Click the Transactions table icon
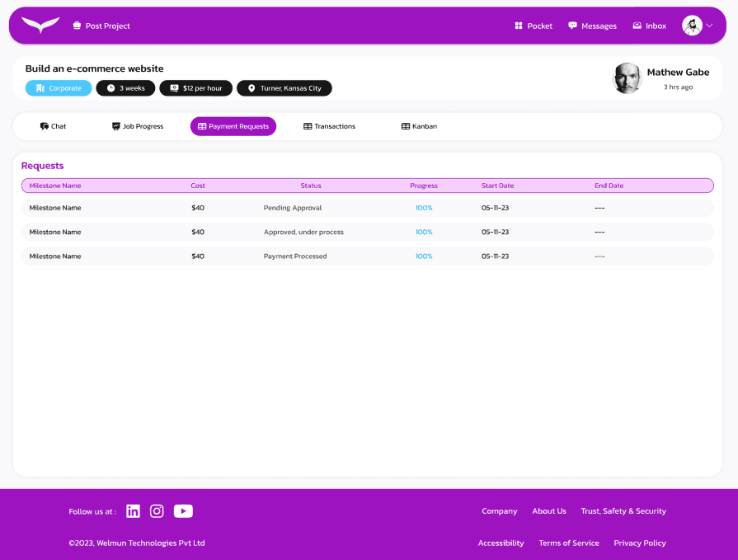 click(x=308, y=126)
